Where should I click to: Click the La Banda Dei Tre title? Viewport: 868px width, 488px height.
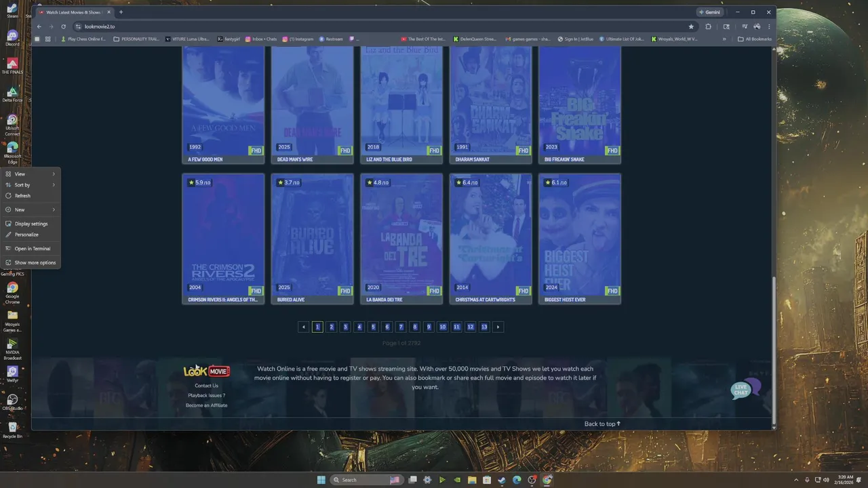[384, 300]
